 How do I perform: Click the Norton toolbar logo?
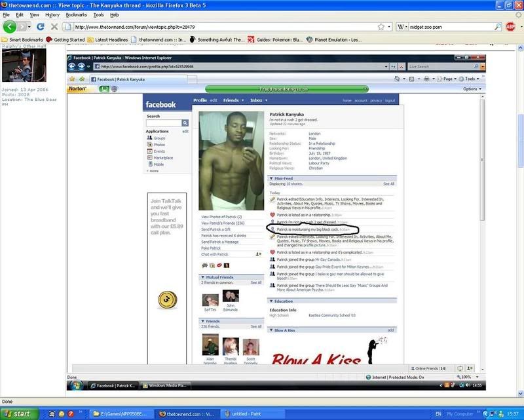click(x=77, y=89)
